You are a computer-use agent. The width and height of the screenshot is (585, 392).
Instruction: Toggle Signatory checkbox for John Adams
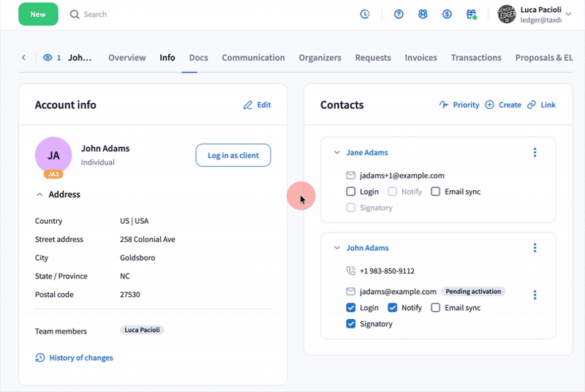351,324
